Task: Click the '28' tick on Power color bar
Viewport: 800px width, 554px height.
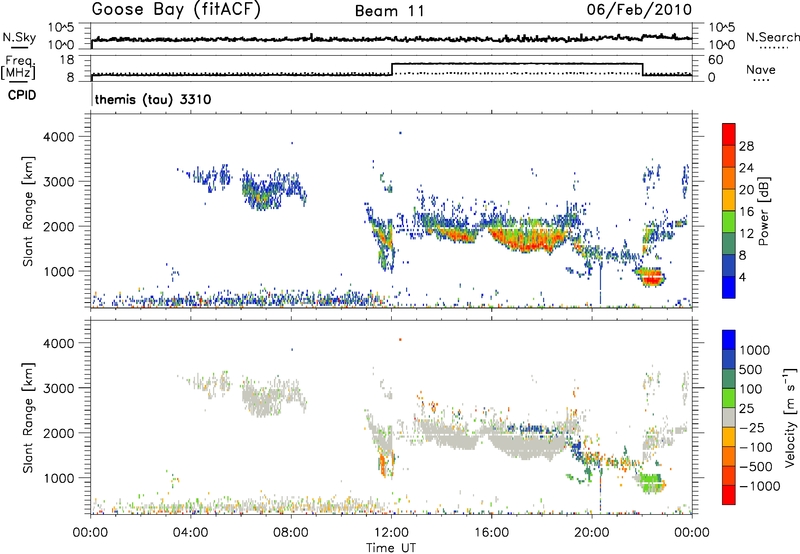Action: coord(746,146)
